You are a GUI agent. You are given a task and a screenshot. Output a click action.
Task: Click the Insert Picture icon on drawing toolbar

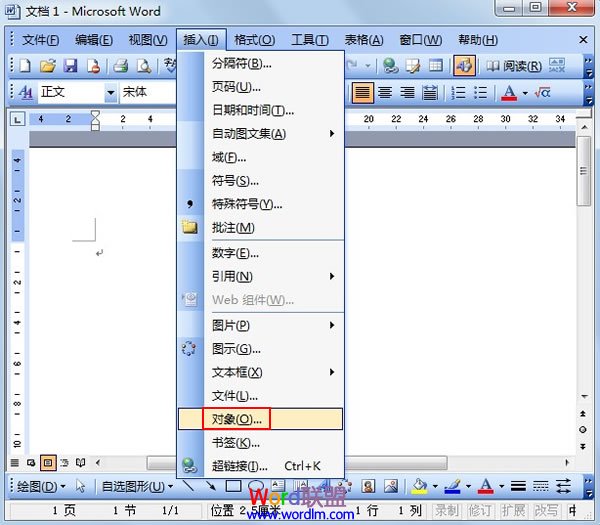coord(391,486)
